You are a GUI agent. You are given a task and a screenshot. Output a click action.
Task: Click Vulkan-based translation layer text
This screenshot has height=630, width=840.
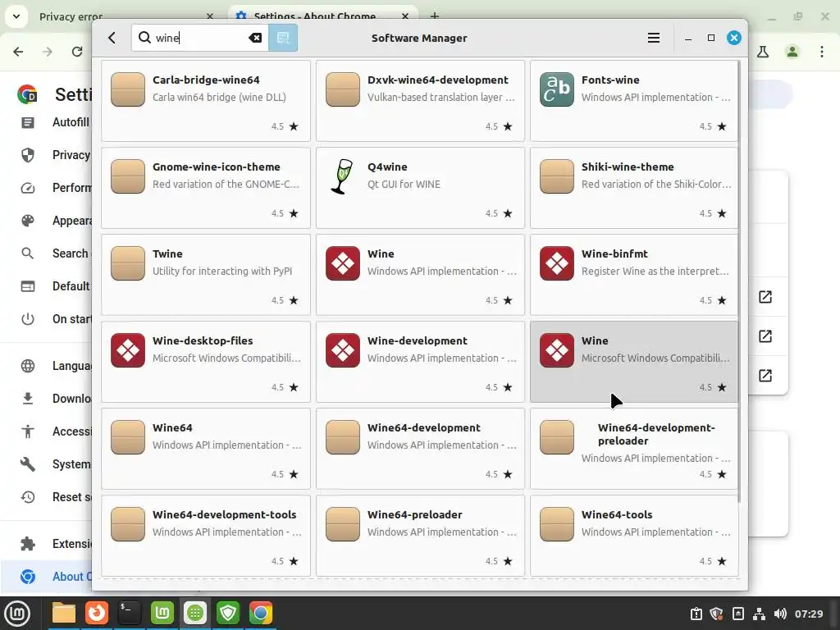click(441, 98)
